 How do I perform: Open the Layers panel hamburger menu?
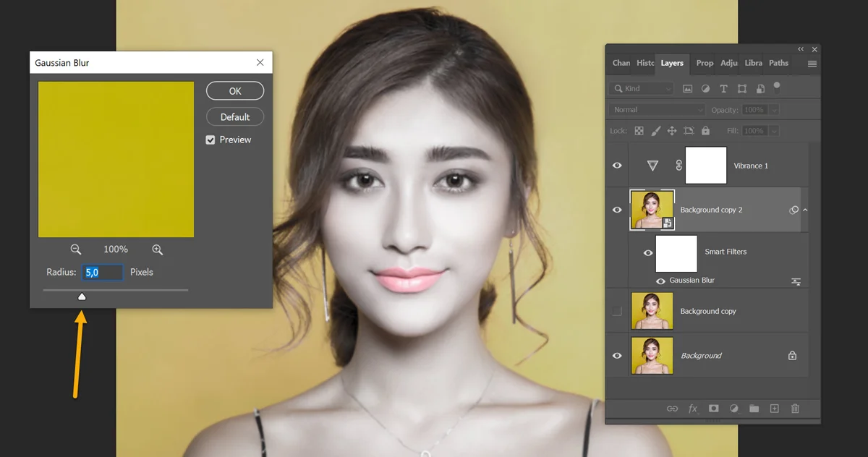pyautogui.click(x=812, y=64)
